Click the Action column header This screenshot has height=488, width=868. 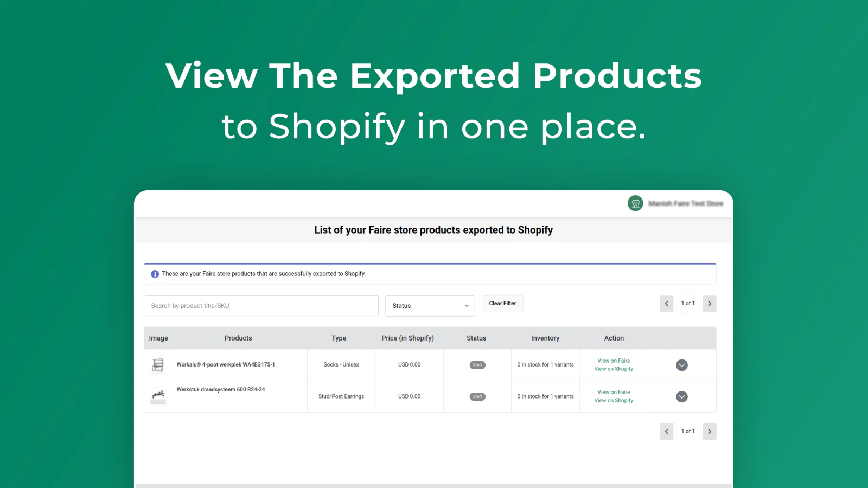coord(614,338)
